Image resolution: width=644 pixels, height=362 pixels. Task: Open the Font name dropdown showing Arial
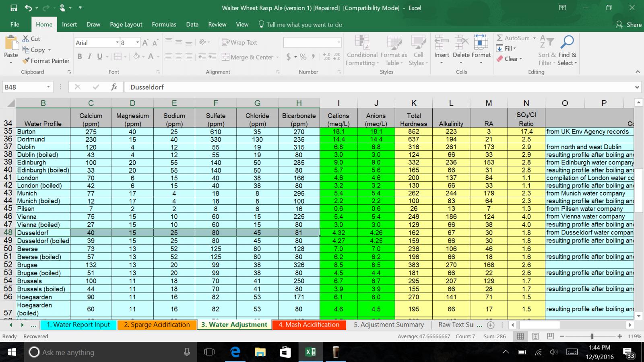117,43
